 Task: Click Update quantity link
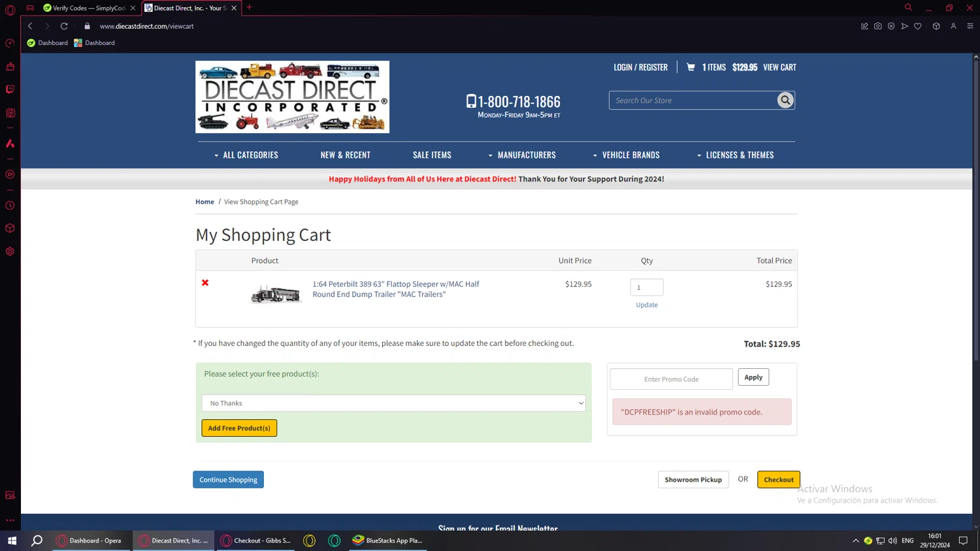pyautogui.click(x=647, y=305)
